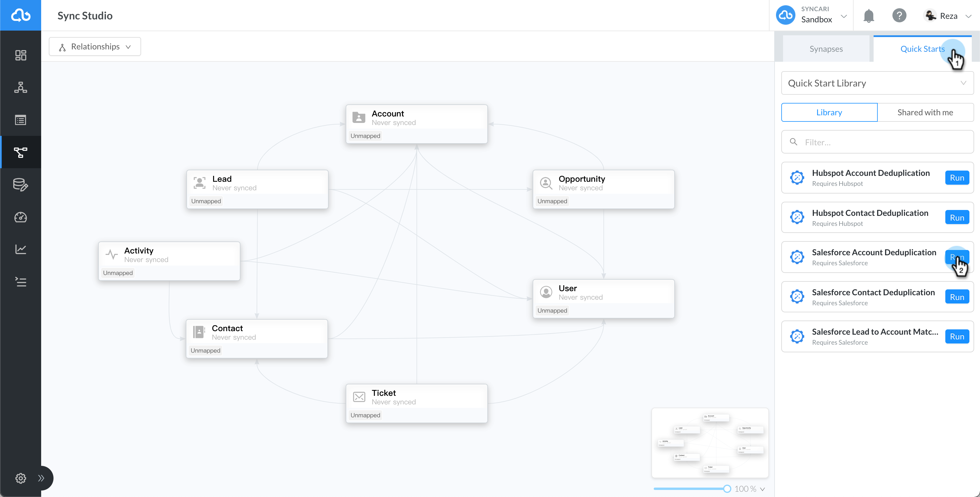The height and width of the screenshot is (497, 980).
Task: Click Reza's profile avatar
Action: pos(931,15)
